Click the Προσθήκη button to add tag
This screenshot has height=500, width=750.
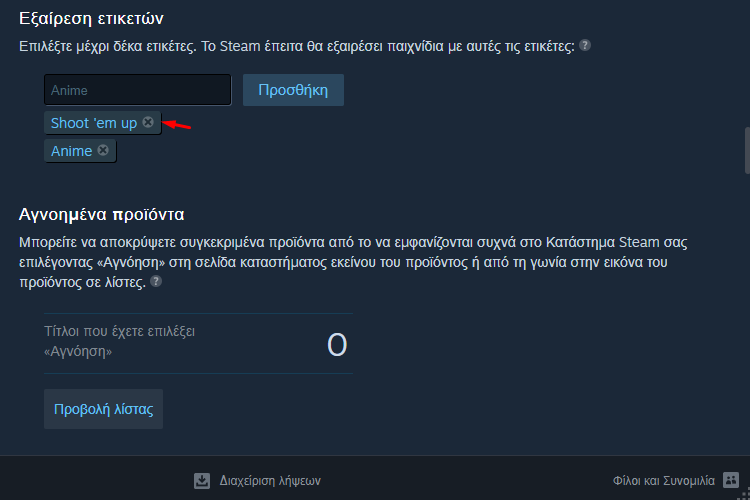click(x=293, y=90)
